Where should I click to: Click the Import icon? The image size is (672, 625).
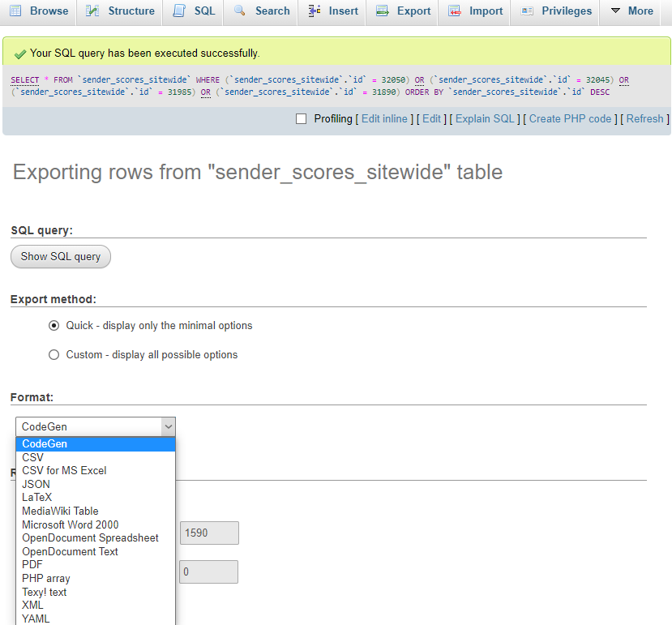[x=453, y=11]
